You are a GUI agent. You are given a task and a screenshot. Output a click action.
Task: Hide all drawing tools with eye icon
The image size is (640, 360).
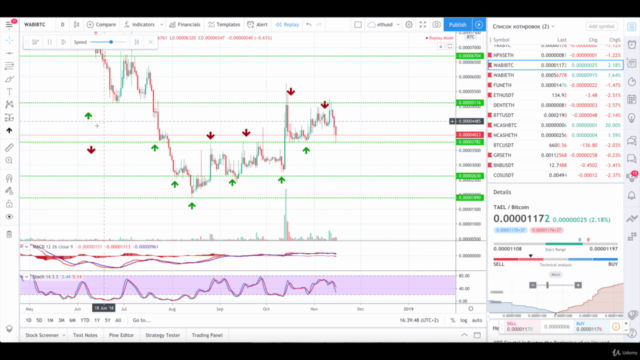click(9, 217)
